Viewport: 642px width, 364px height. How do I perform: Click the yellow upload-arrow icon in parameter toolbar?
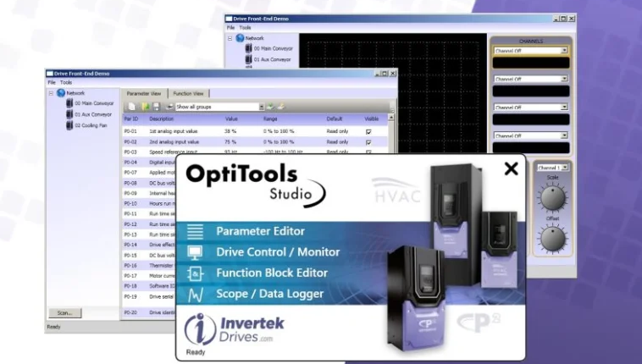(x=281, y=107)
